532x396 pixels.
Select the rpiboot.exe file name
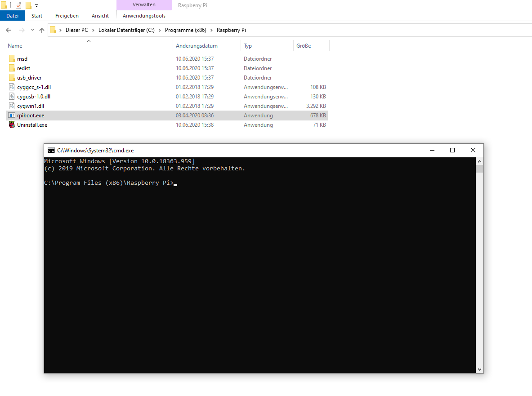[x=31, y=116]
